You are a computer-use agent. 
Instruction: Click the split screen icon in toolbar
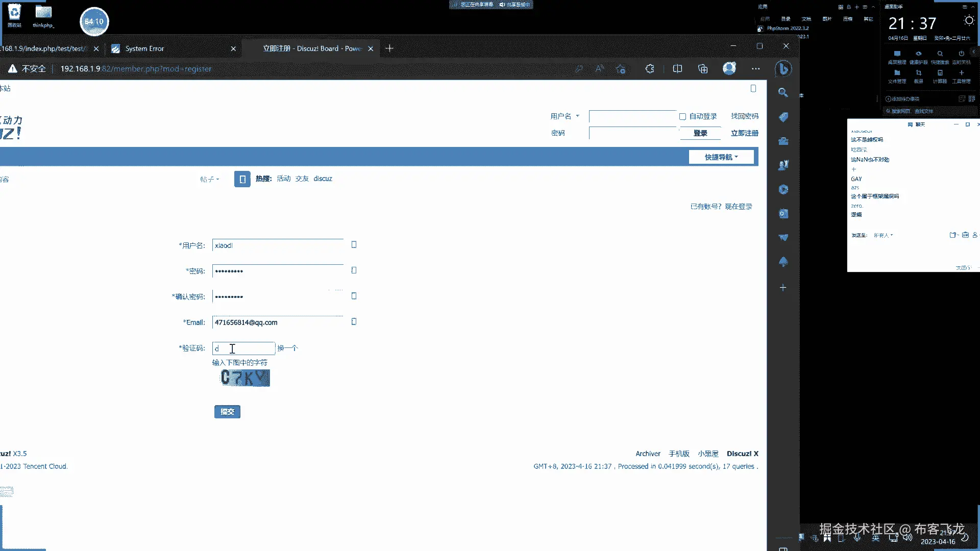(x=677, y=69)
